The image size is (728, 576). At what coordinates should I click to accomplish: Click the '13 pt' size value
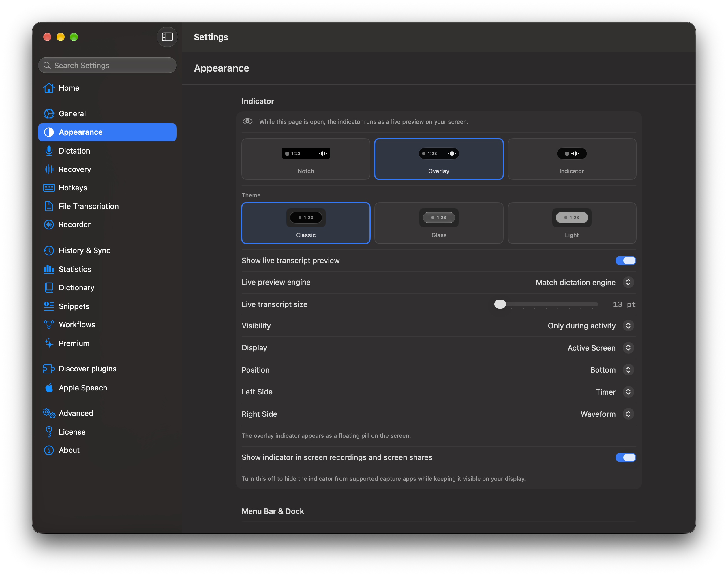(x=624, y=304)
